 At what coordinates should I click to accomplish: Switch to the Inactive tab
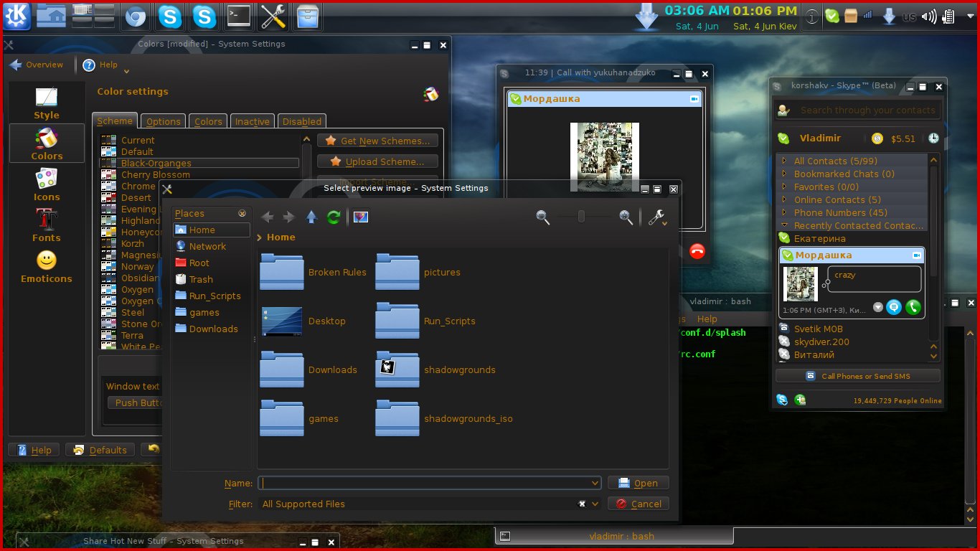[253, 121]
